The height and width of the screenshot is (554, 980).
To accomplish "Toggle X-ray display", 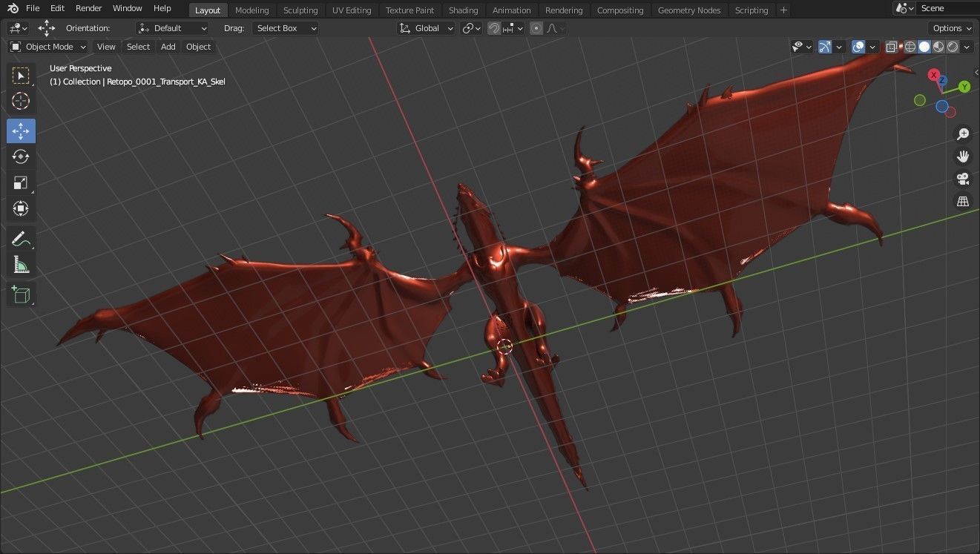I will (892, 47).
